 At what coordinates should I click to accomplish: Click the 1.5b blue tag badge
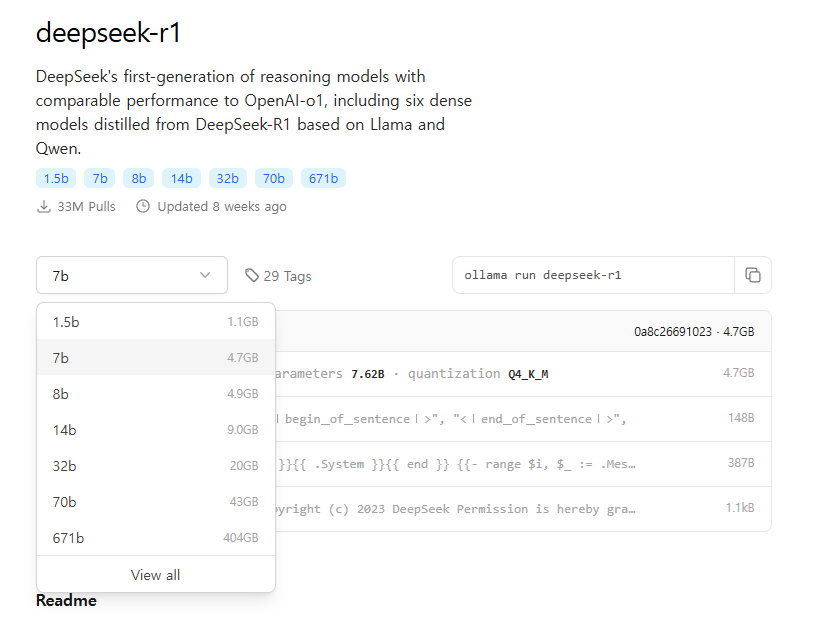[x=55, y=178]
